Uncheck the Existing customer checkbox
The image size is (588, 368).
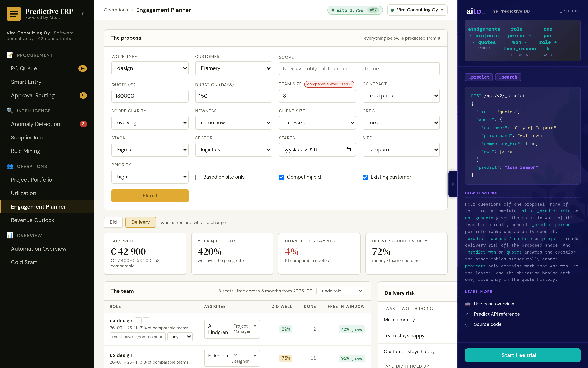click(x=365, y=177)
